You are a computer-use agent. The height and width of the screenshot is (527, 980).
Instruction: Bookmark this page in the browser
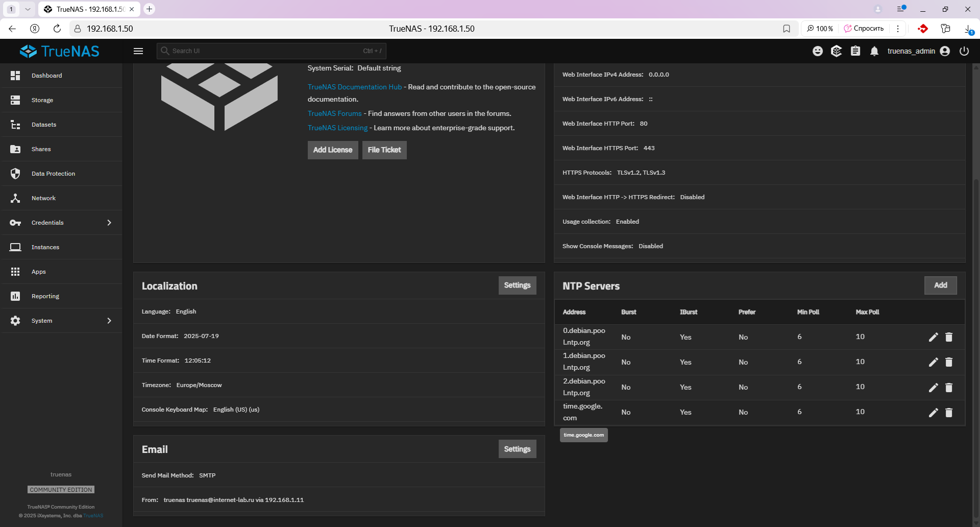tap(787, 29)
